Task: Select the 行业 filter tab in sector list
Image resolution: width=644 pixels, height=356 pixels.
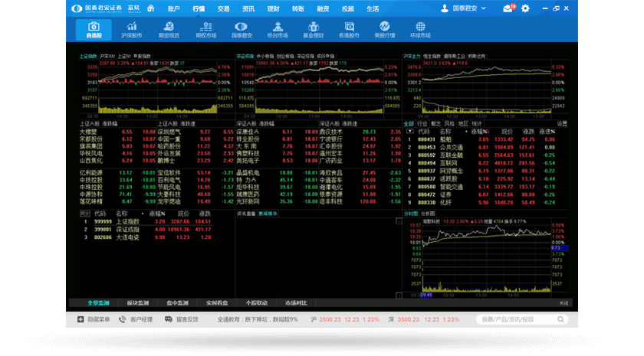Action: pos(422,122)
